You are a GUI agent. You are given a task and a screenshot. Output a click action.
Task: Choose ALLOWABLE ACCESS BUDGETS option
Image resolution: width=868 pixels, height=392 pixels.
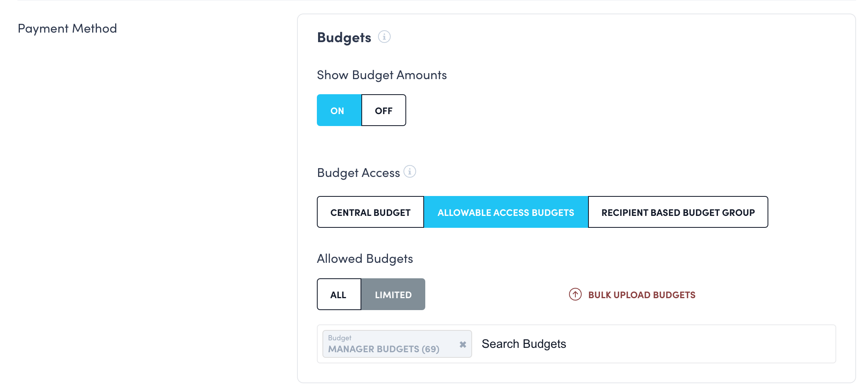point(505,212)
